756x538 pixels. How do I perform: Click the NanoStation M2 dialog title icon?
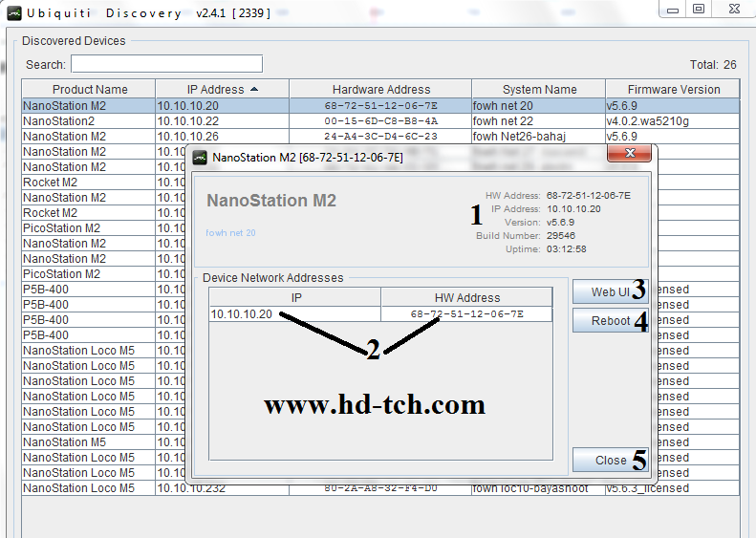coord(201,157)
